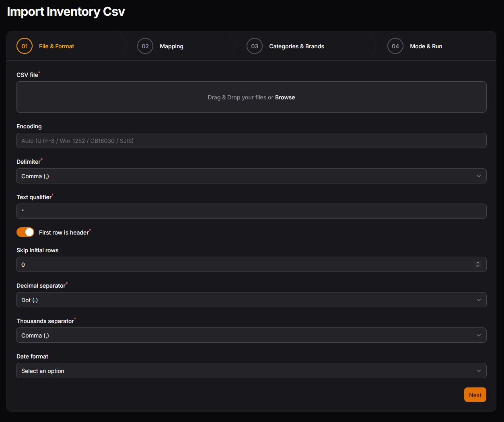The image size is (504, 422).
Task: Open the Delimiter dropdown
Action: [x=251, y=176]
